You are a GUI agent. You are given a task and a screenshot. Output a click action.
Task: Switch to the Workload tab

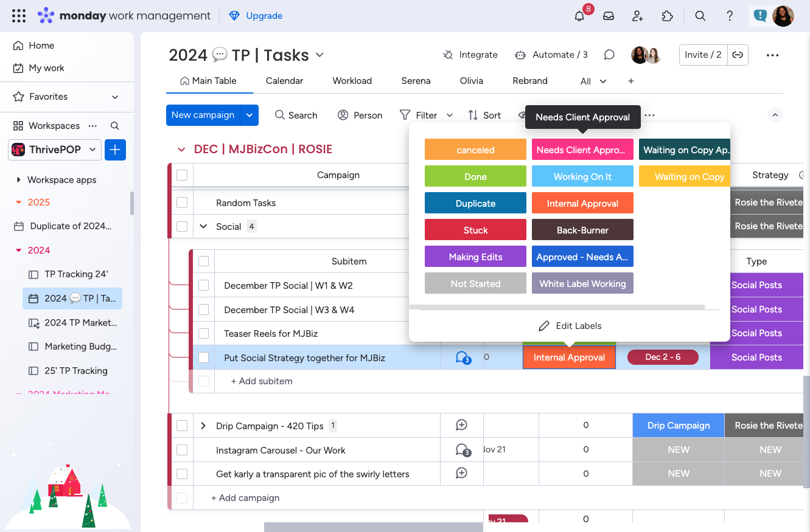(352, 81)
